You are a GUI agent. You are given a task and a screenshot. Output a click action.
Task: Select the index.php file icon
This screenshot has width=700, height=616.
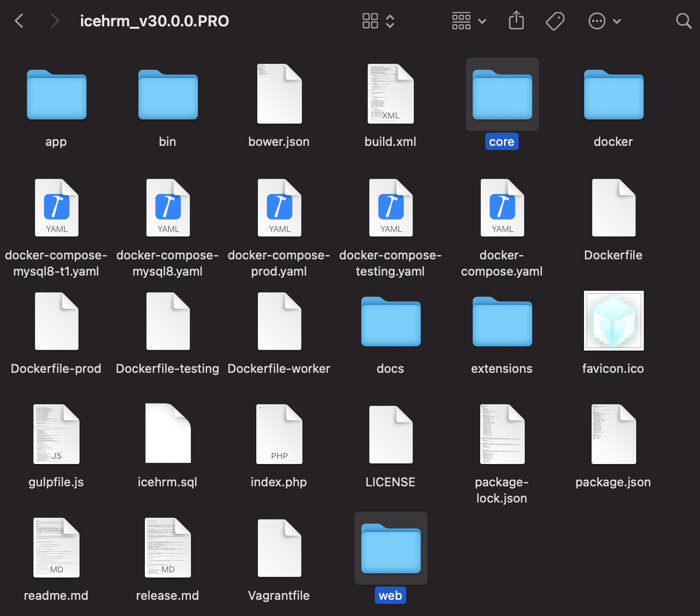tap(279, 434)
